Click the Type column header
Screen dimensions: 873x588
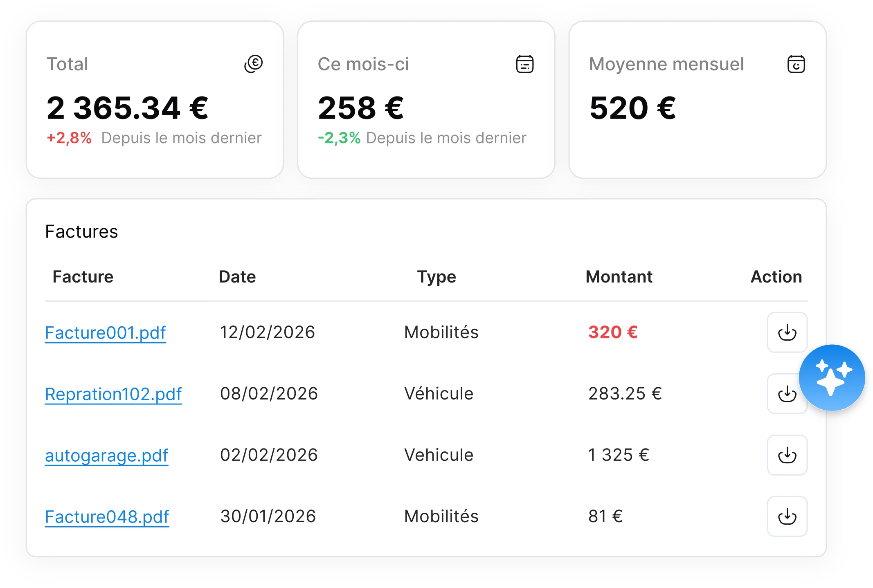tap(436, 276)
